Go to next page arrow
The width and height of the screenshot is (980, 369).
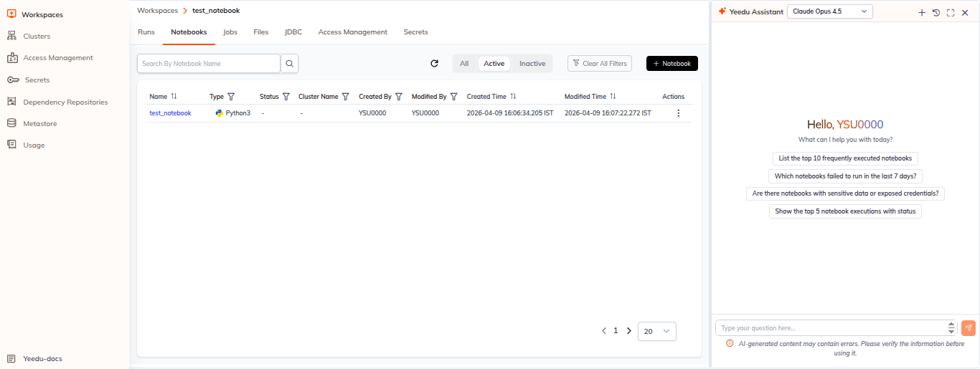click(629, 331)
